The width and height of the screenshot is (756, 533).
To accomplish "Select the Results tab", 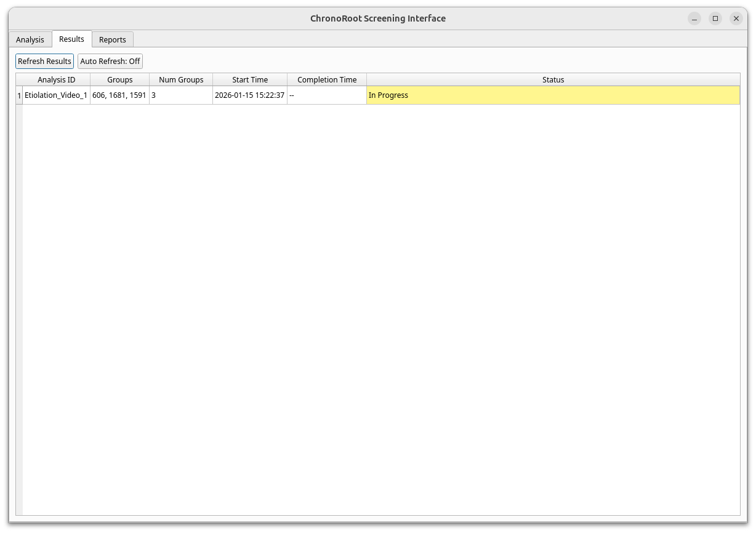I will coord(71,39).
